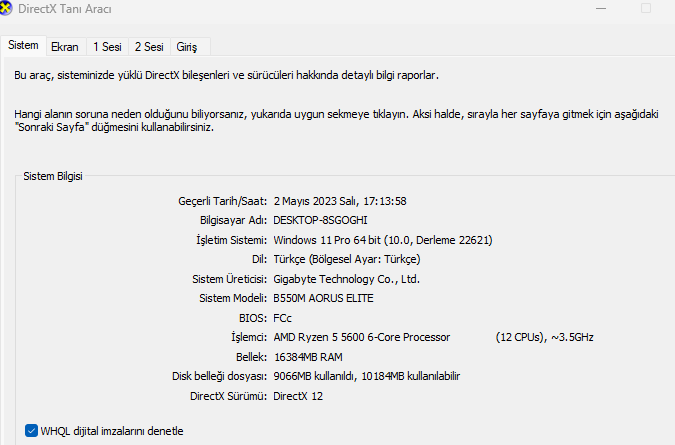Click the current date and time value

click(340, 201)
